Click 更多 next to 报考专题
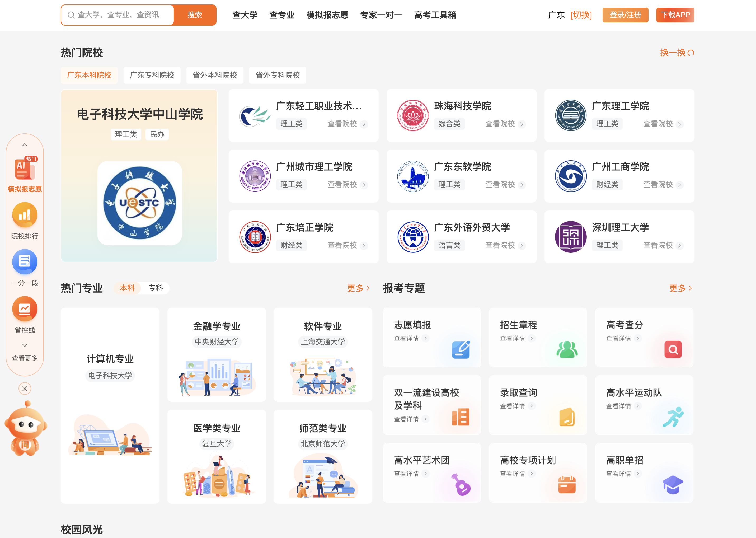Screen dimensions: 756x538 coord(680,288)
